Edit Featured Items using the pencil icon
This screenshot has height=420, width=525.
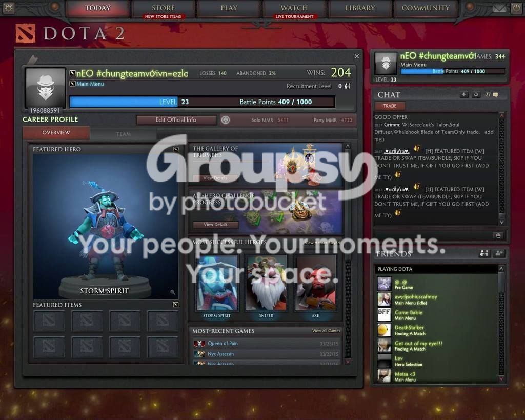coord(176,304)
